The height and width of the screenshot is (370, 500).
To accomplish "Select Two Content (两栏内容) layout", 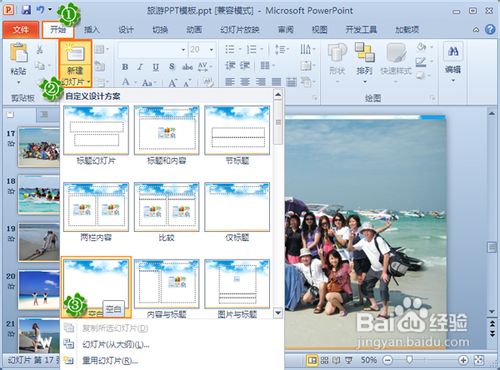I will (96, 212).
